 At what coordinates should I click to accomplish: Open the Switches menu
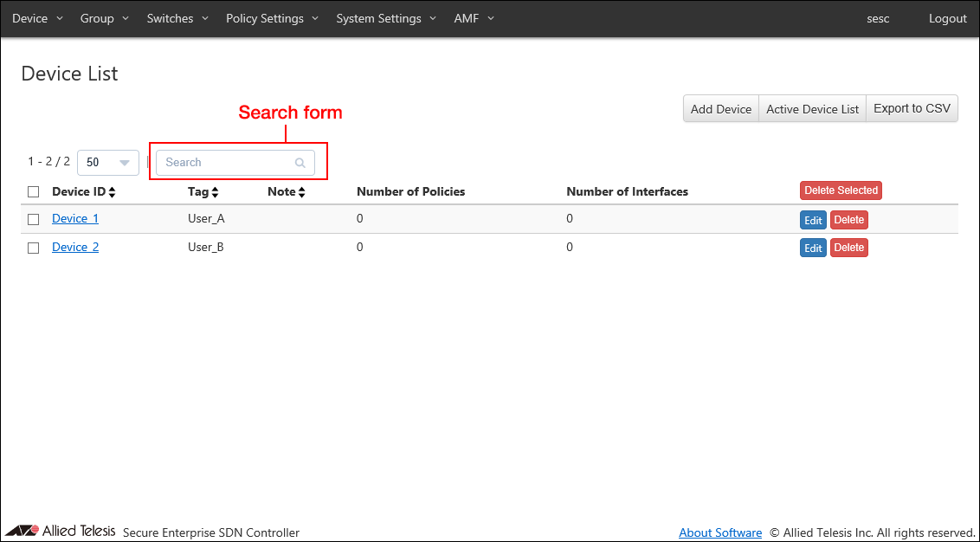click(177, 18)
